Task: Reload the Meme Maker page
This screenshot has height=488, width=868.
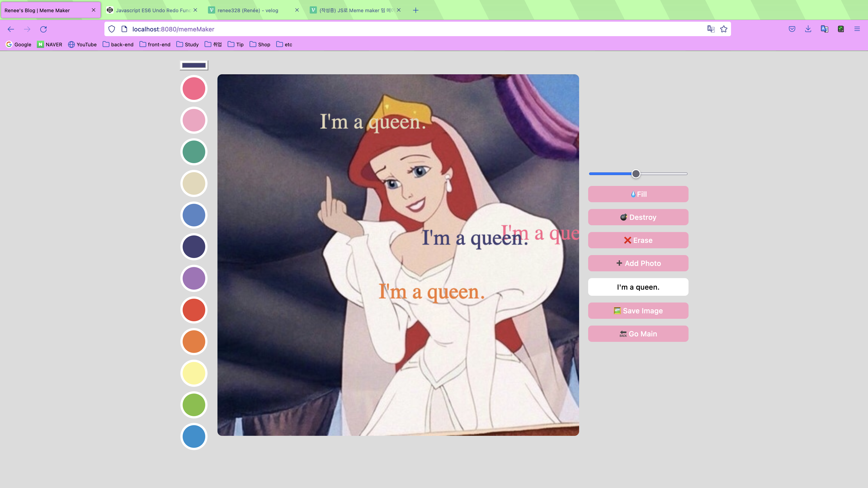Action: (x=43, y=29)
